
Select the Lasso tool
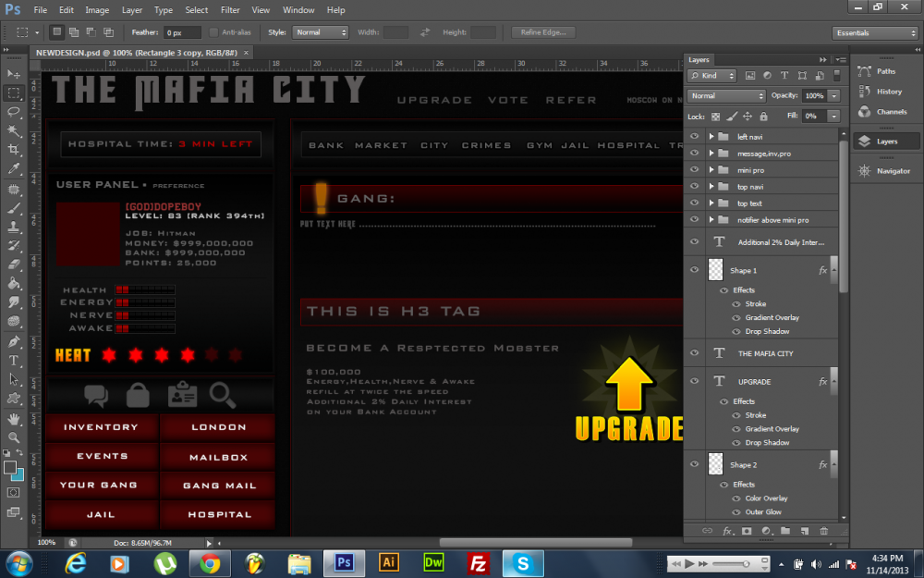(14, 112)
